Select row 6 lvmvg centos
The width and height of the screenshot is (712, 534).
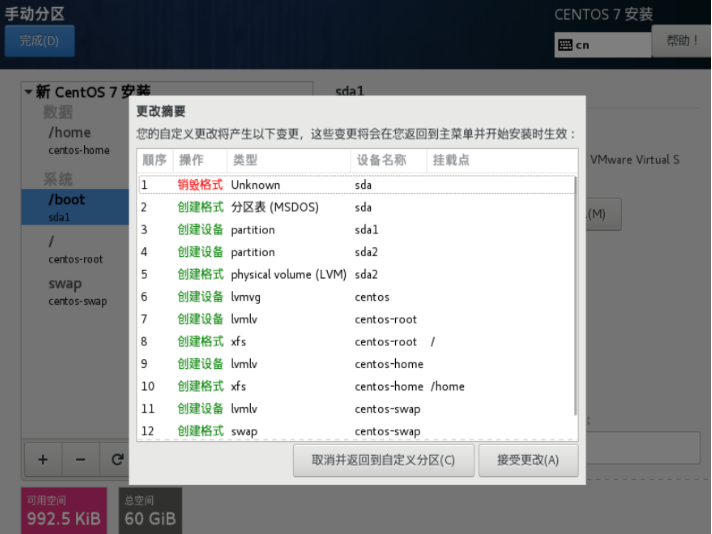[x=356, y=297]
